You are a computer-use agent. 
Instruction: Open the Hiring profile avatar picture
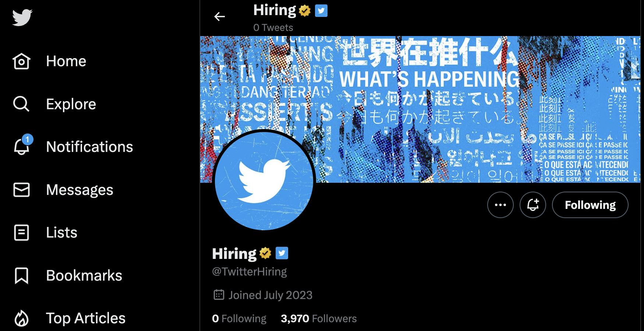(264, 181)
